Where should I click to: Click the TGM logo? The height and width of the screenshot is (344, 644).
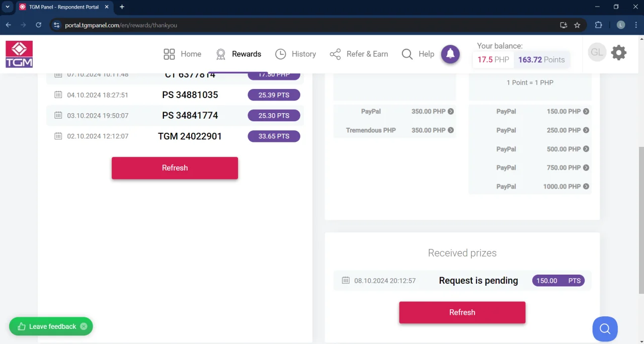click(x=19, y=54)
